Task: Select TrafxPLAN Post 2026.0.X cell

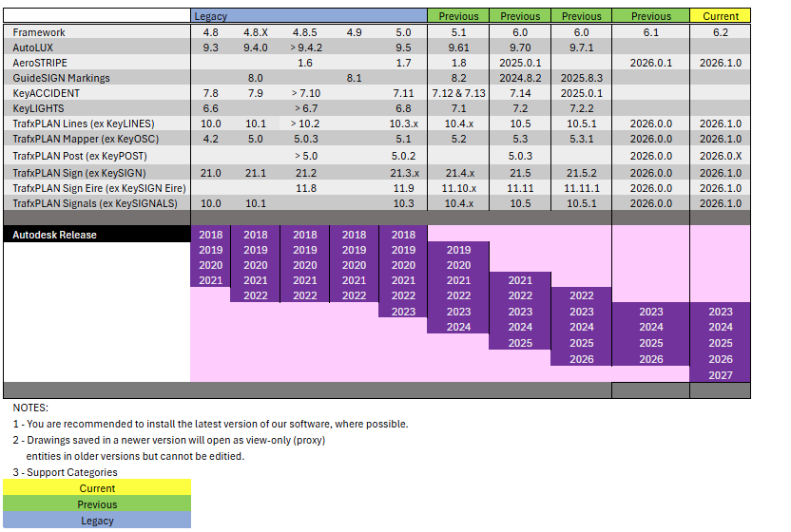Action: pos(721,155)
